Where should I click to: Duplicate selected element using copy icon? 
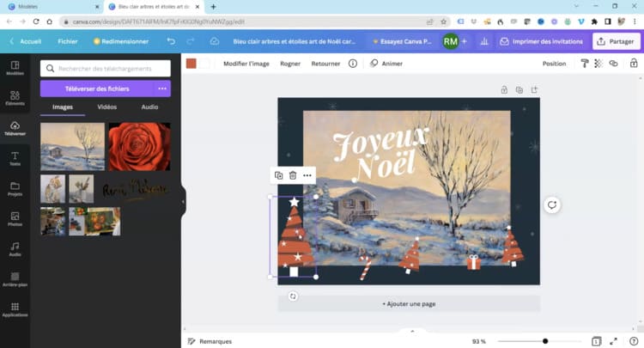(x=278, y=175)
